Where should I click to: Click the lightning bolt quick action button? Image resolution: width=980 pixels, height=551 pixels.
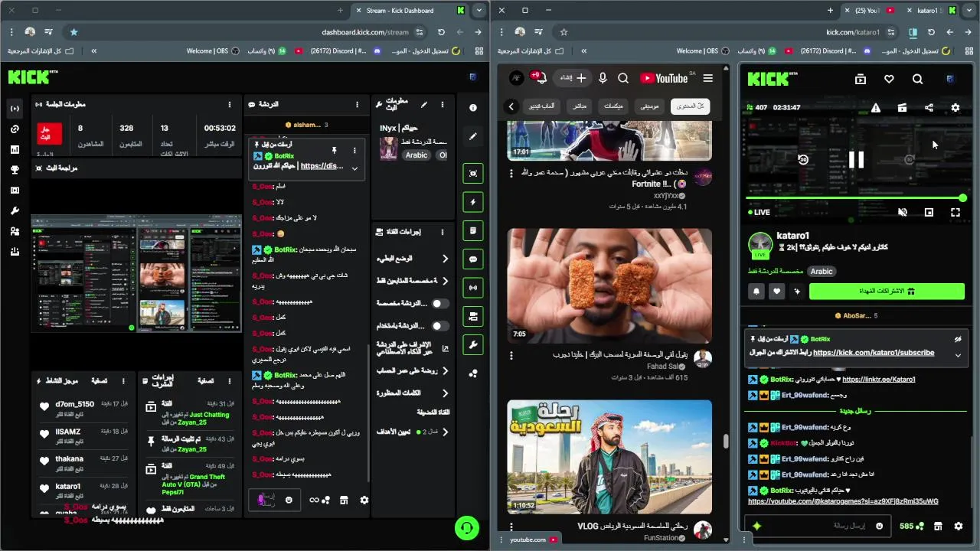point(473,202)
